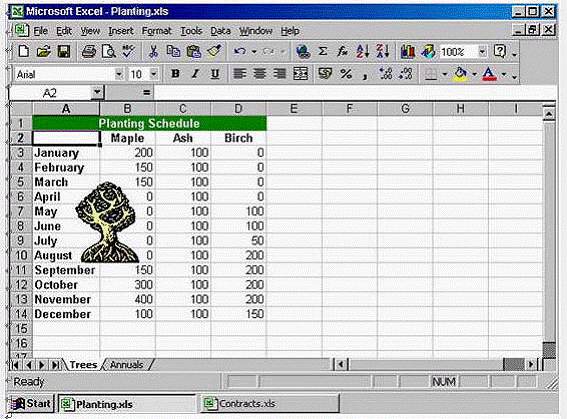The height and width of the screenshot is (419, 567).
Task: Apply the red Font Color
Action: (x=489, y=74)
